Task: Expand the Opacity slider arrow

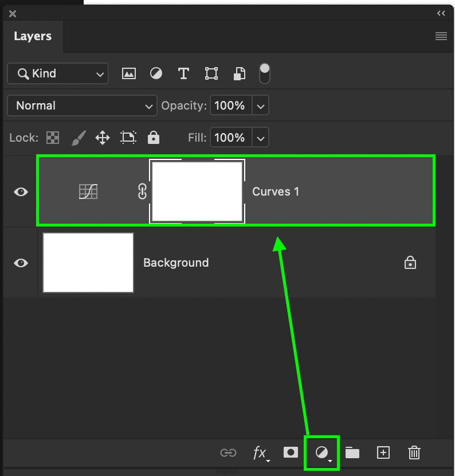Action: pyautogui.click(x=261, y=106)
